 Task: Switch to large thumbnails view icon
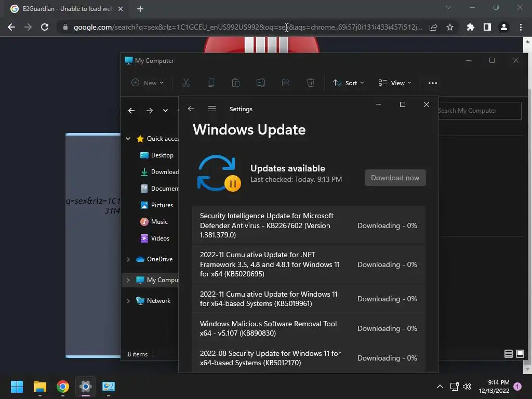coord(520,354)
